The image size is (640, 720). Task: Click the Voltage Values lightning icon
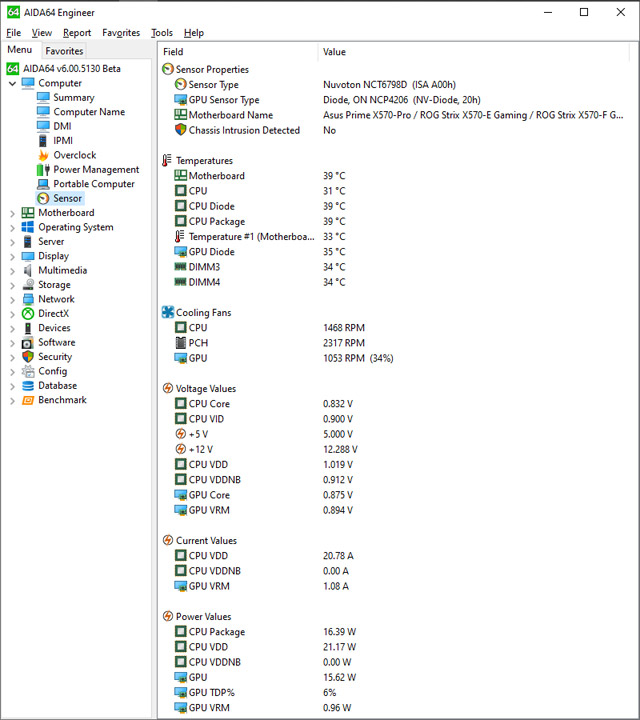point(168,388)
